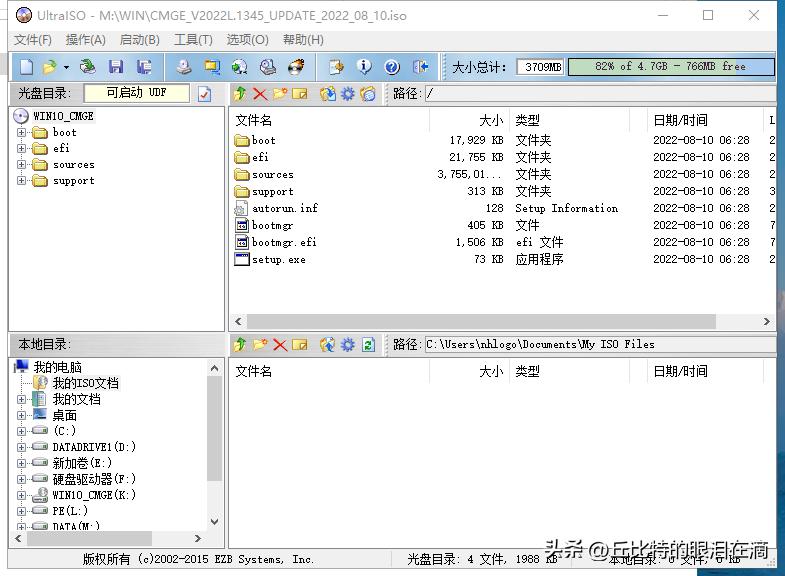The height and width of the screenshot is (576, 785).
Task: Click the disc file list horizontal scrollbar track
Action: 503,321
